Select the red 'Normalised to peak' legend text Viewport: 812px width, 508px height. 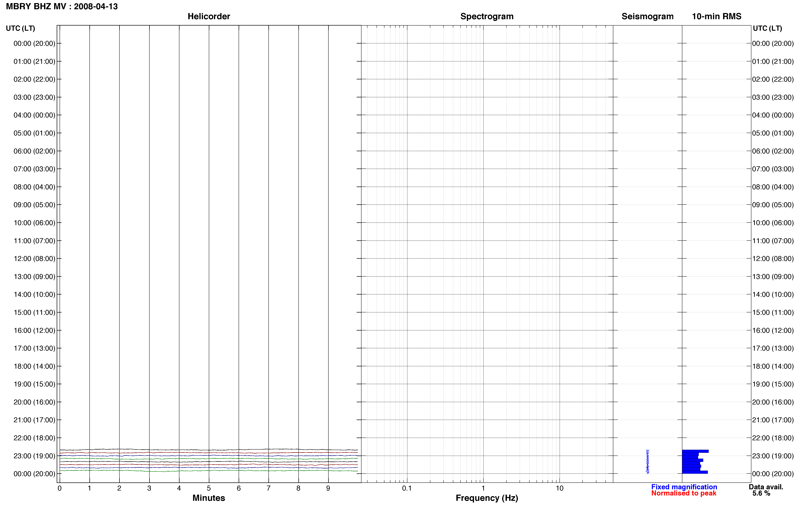click(684, 493)
